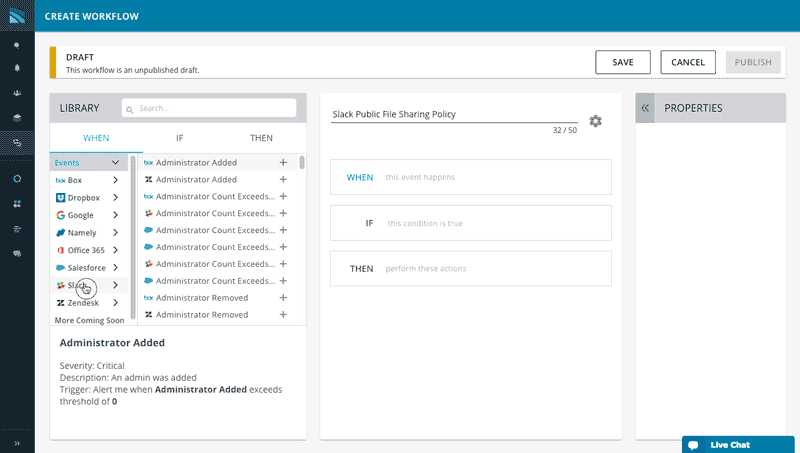
Task: Open the sidebar icon above chat bubble
Action: (x=17, y=229)
